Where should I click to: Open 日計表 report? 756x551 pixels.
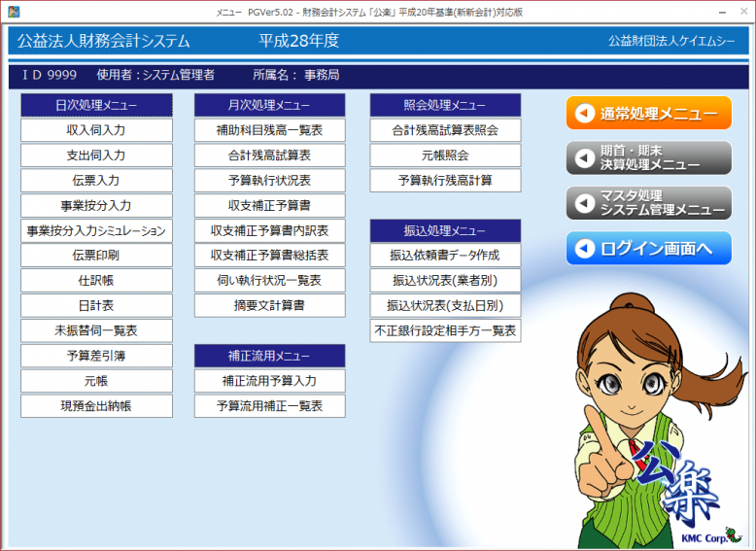(x=96, y=306)
